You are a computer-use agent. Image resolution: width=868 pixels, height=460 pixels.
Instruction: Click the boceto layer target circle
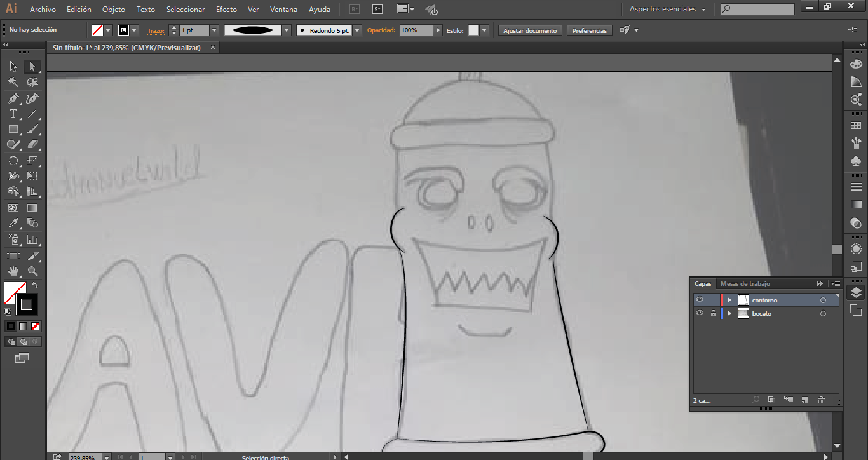[823, 313]
